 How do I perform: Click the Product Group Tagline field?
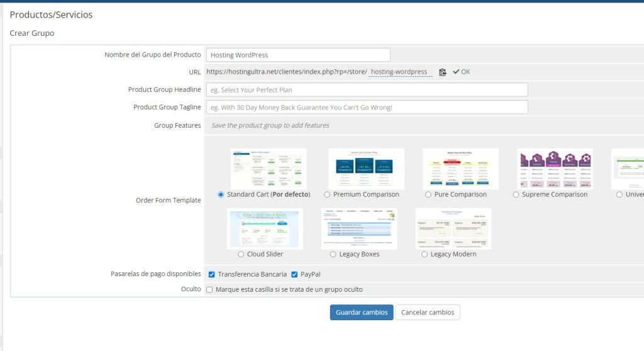click(367, 108)
